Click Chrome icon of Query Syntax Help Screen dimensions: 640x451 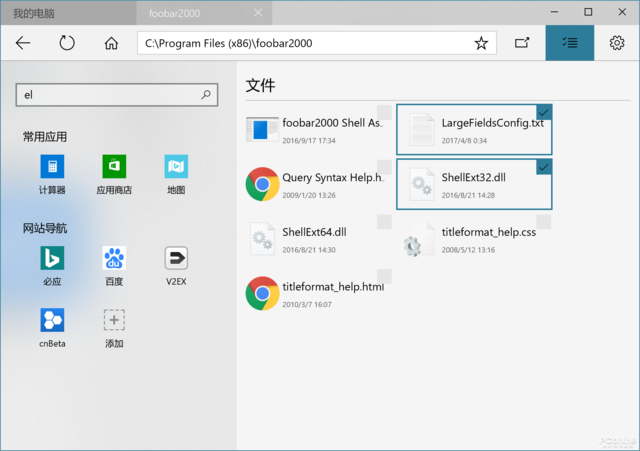[262, 184]
